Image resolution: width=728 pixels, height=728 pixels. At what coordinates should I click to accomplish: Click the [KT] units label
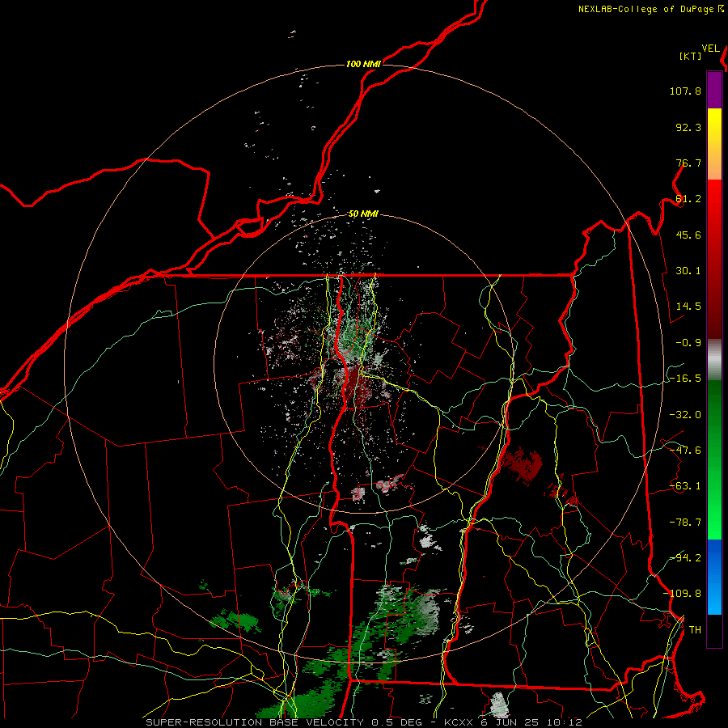click(x=691, y=56)
